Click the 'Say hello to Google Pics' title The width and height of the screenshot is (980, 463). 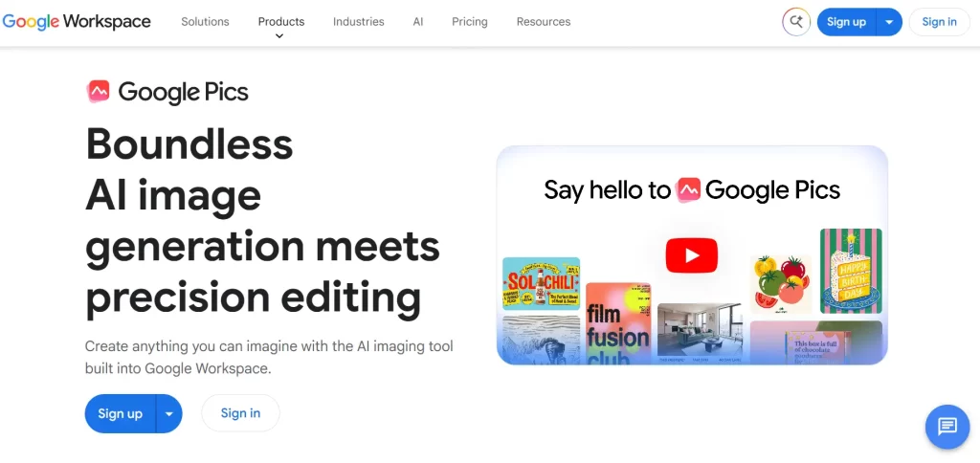pyautogui.click(x=692, y=189)
